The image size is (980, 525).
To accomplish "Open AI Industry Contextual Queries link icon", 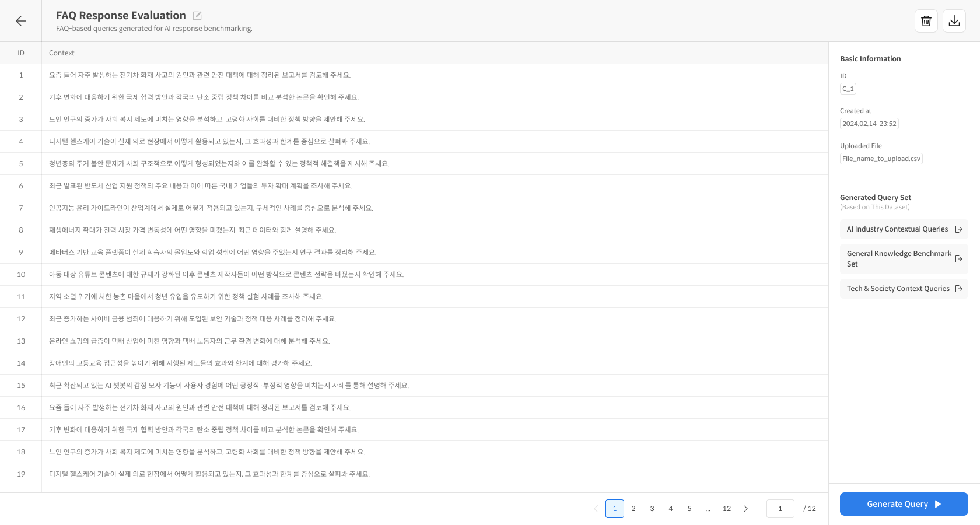I will coord(958,229).
